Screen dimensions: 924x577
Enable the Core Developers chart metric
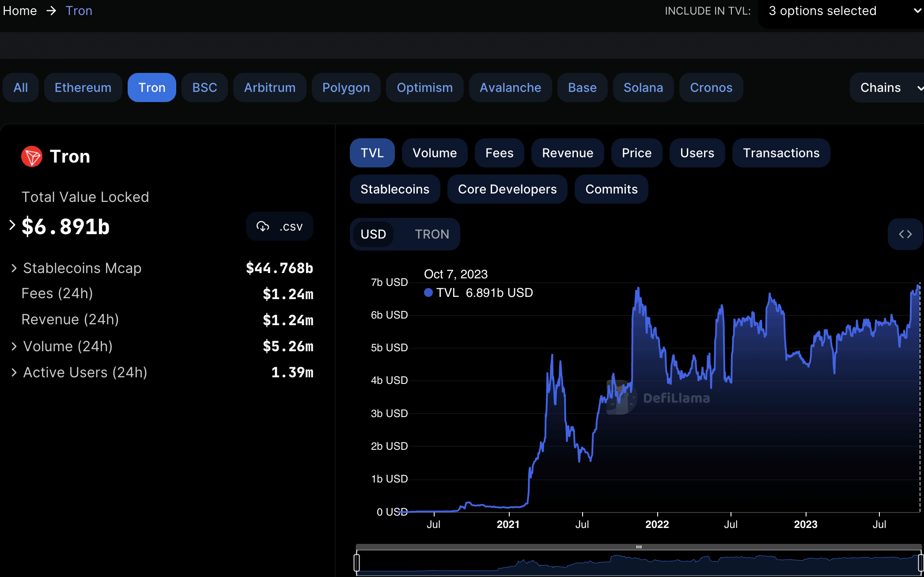[x=507, y=189]
